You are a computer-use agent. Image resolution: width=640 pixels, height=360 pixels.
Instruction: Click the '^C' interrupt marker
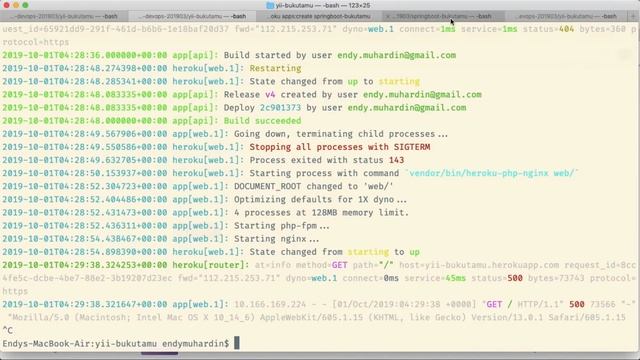click(x=7, y=330)
